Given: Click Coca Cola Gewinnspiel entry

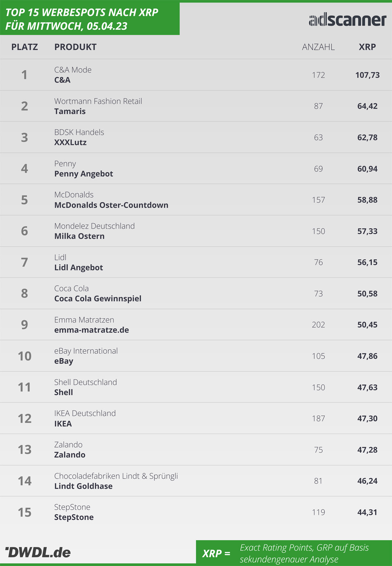Looking at the screenshot, I should (x=98, y=299).
